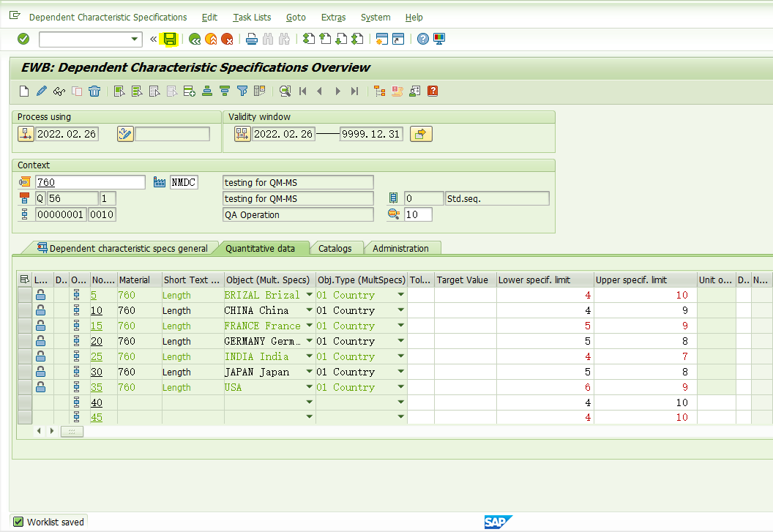The image size is (773, 532).
Task: Open the Help question mark icon
Action: coord(422,39)
